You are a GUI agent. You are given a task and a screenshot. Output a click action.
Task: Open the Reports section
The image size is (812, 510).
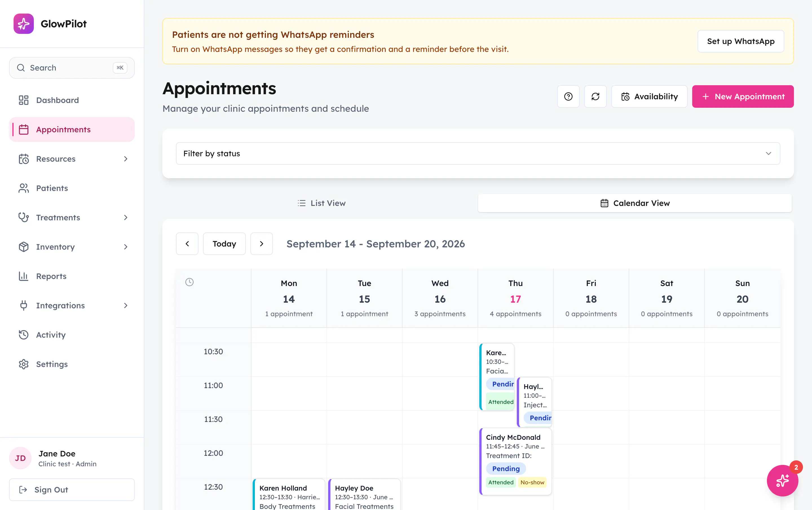pyautogui.click(x=72, y=276)
